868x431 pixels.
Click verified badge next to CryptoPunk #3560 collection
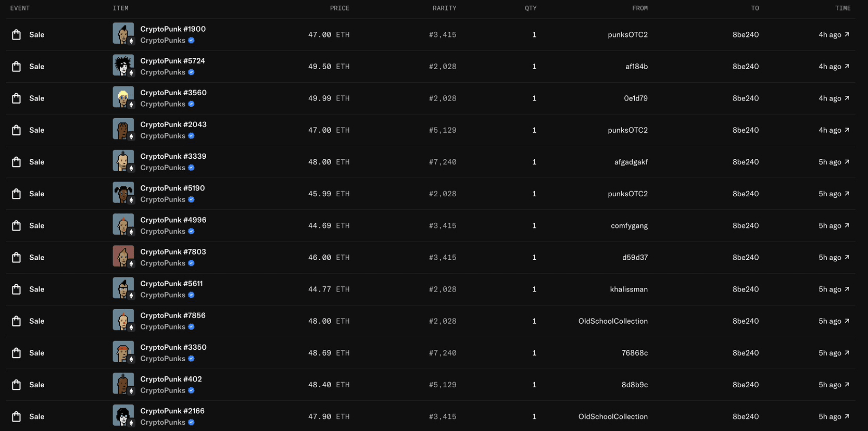point(191,104)
